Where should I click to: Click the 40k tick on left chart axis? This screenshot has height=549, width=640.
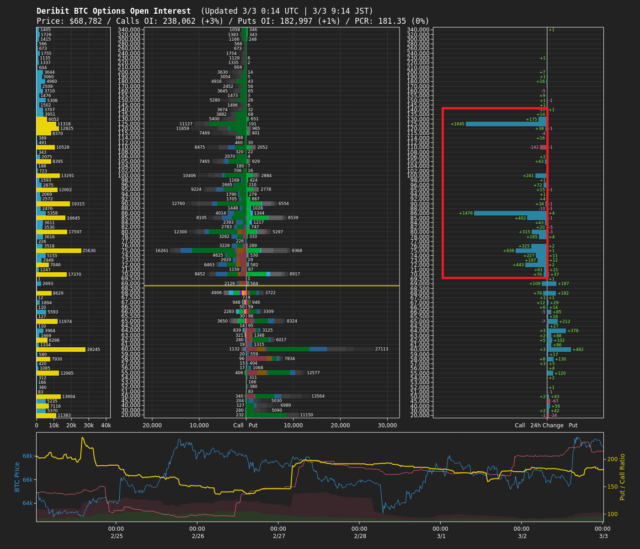pyautogui.click(x=107, y=425)
